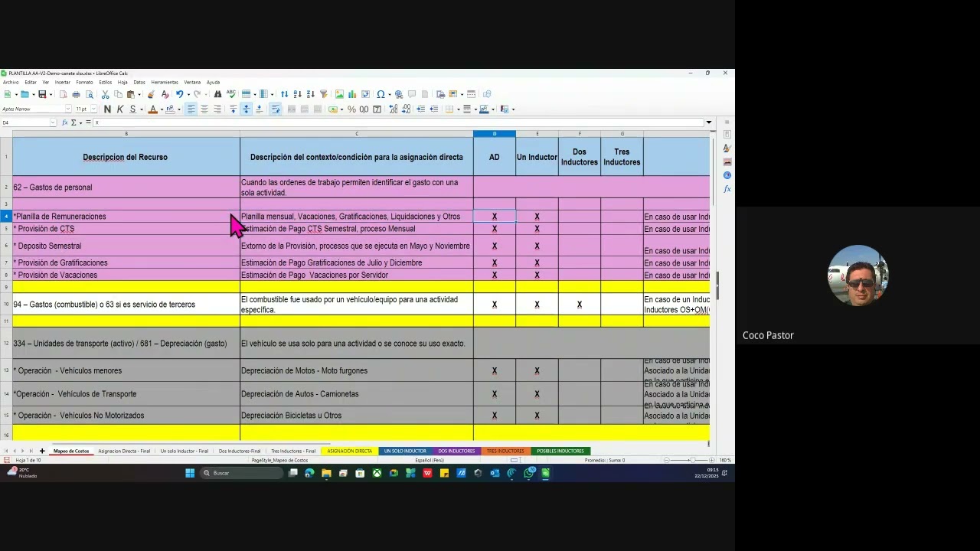Viewport: 980px width, 551px height.
Task: Toggle center horizontally alignment
Action: coord(204,109)
